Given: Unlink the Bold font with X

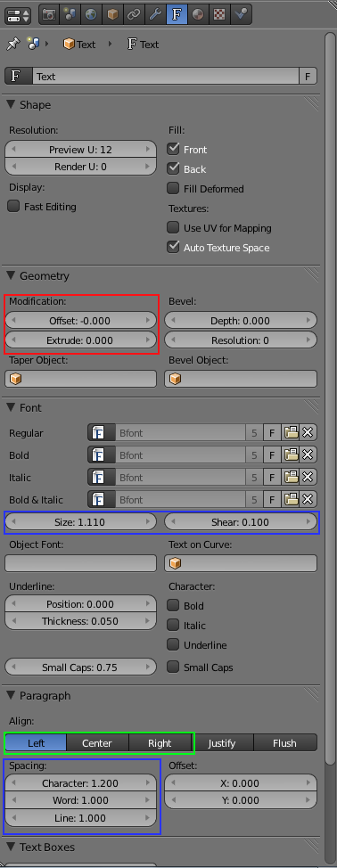Looking at the screenshot, I should pos(308,455).
